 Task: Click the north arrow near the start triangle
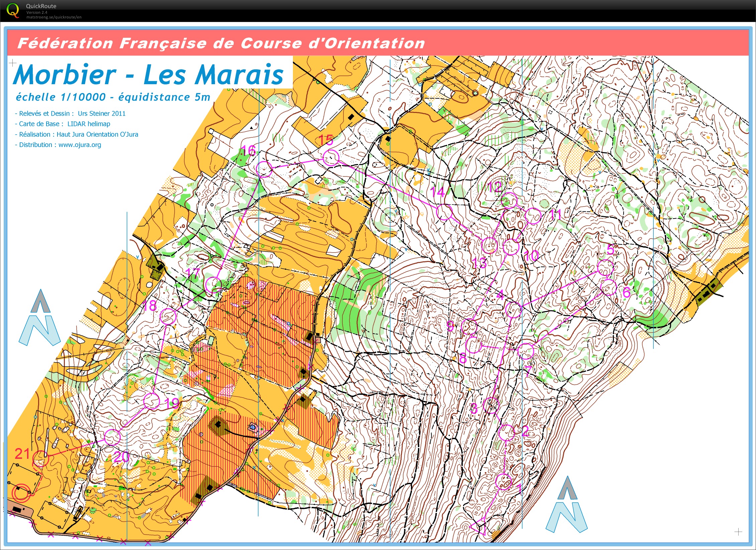point(566,505)
